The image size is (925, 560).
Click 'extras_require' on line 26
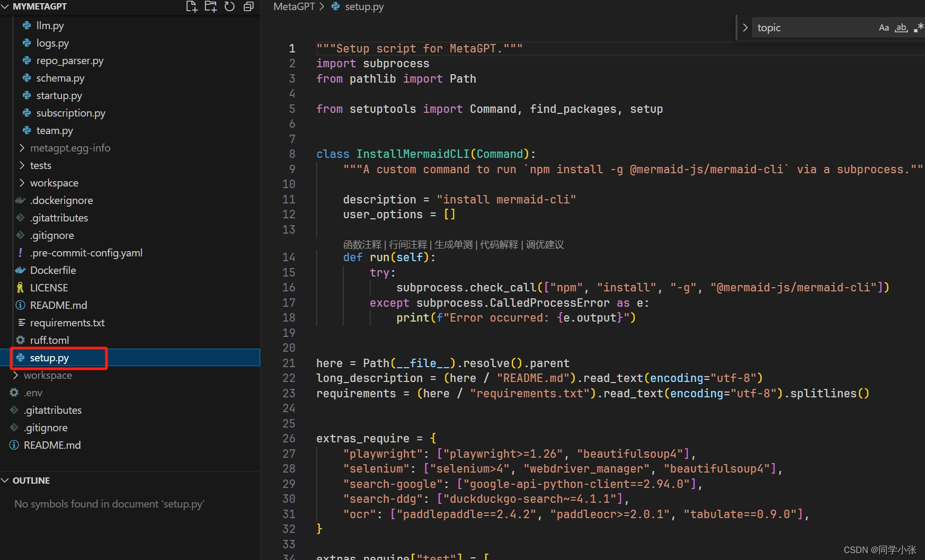363,439
